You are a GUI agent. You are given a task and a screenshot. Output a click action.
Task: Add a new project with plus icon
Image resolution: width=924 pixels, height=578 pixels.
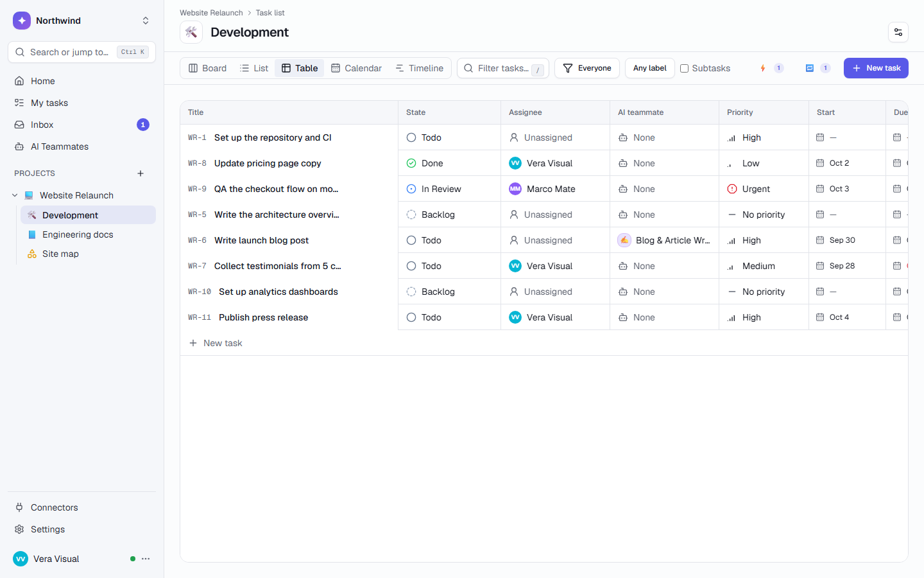pyautogui.click(x=141, y=173)
